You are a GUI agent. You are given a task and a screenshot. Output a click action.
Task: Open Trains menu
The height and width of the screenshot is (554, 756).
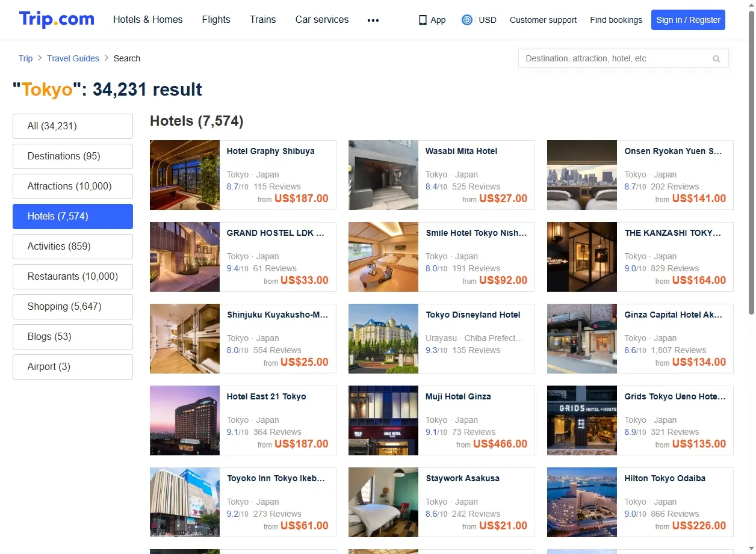(263, 19)
